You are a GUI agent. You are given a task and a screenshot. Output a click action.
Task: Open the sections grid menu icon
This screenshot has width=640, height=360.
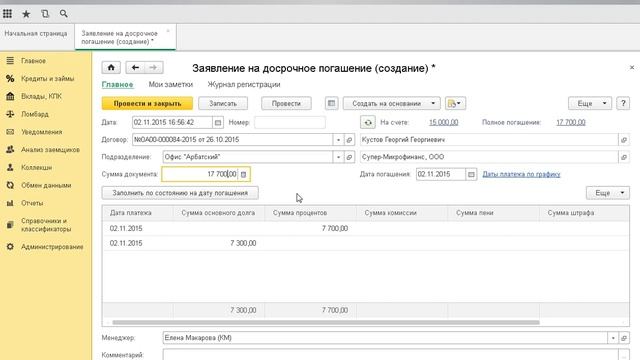point(7,13)
